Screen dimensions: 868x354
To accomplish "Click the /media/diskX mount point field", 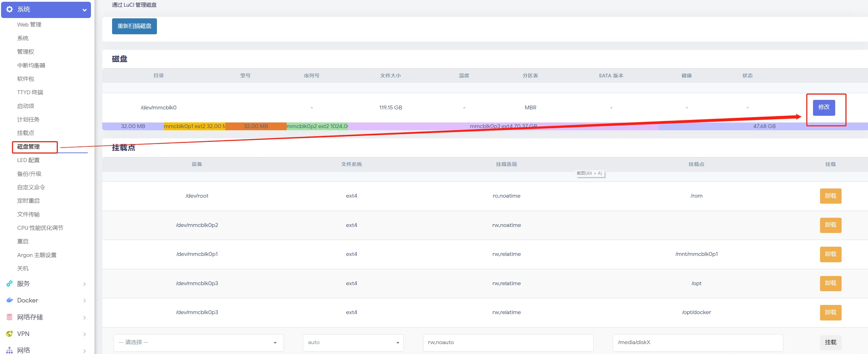I will tap(698, 343).
